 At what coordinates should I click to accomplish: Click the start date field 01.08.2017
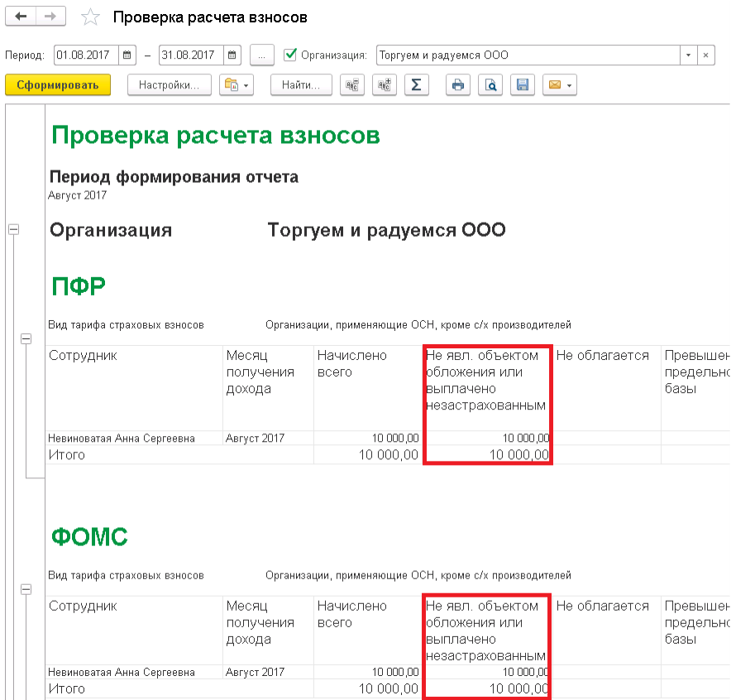click(x=87, y=55)
